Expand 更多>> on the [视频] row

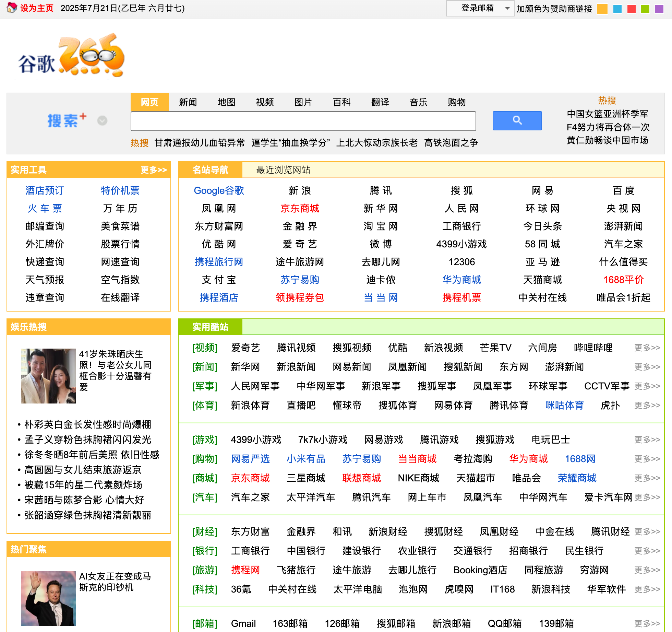[x=647, y=348]
